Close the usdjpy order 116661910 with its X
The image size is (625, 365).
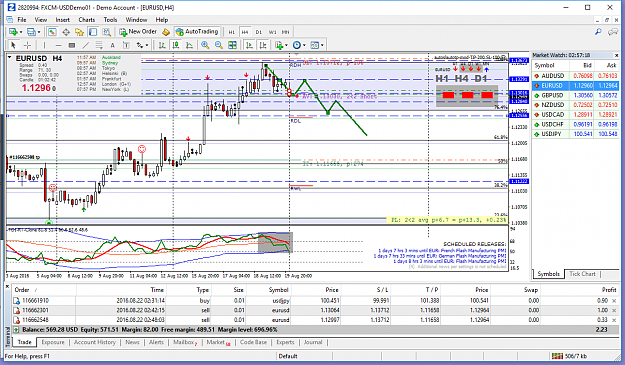(614, 300)
